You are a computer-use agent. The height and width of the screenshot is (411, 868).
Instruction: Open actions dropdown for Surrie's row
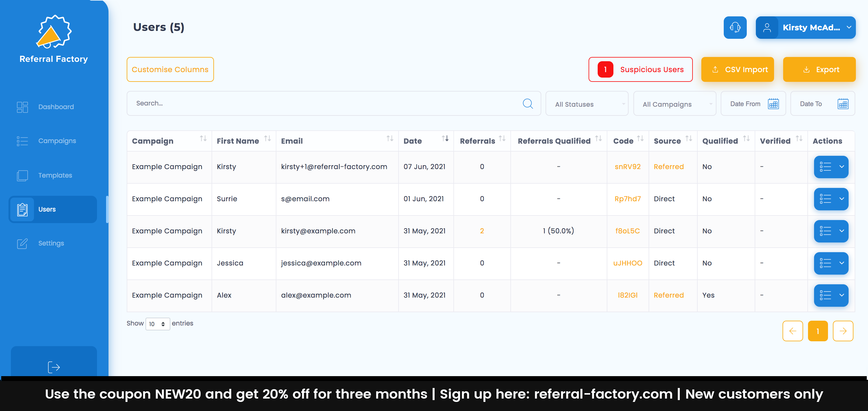(831, 199)
